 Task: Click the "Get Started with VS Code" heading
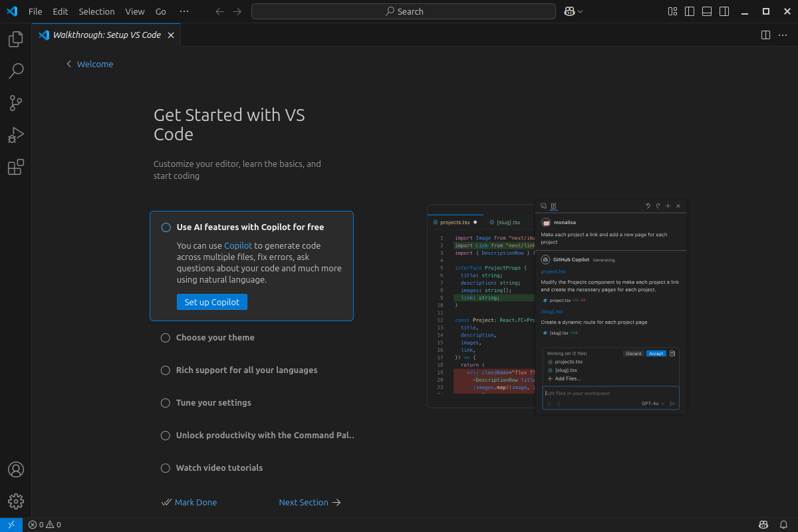tap(229, 124)
